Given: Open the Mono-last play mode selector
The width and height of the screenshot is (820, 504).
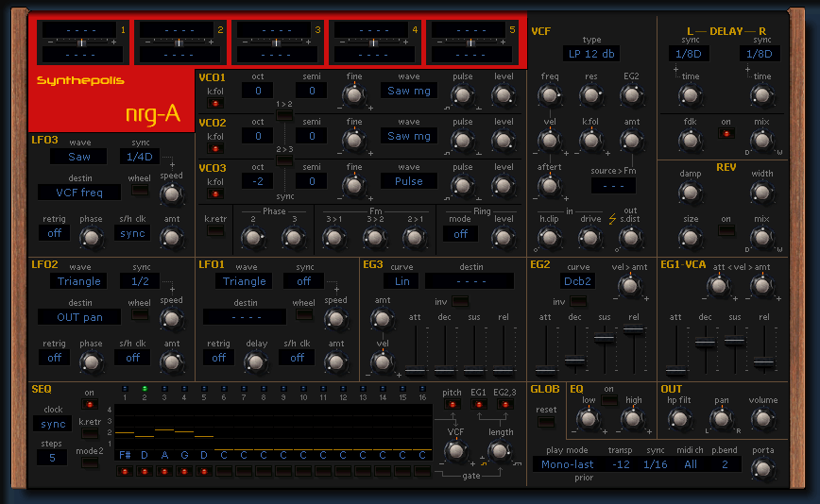Looking at the screenshot, I should pyautogui.click(x=568, y=464).
